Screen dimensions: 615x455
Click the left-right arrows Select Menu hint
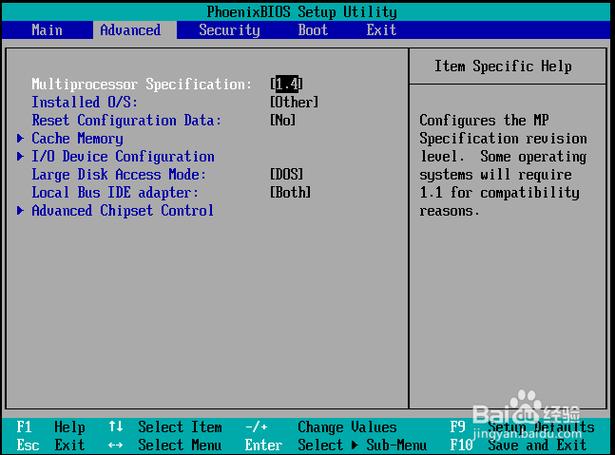pyautogui.click(x=165, y=445)
